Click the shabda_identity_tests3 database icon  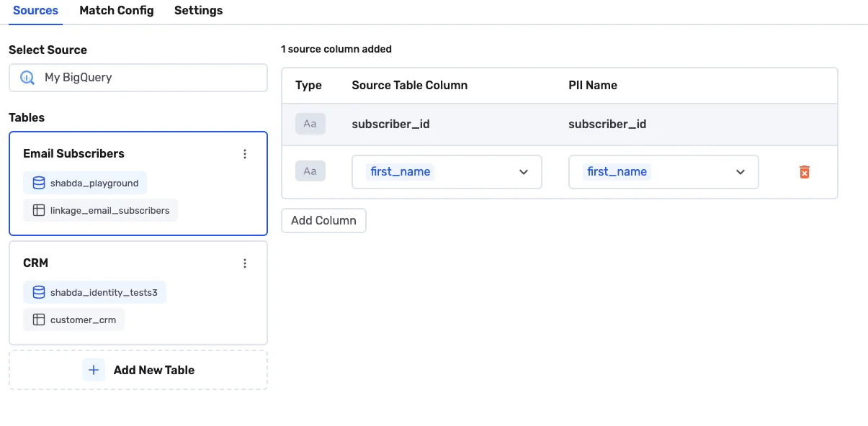tap(39, 293)
